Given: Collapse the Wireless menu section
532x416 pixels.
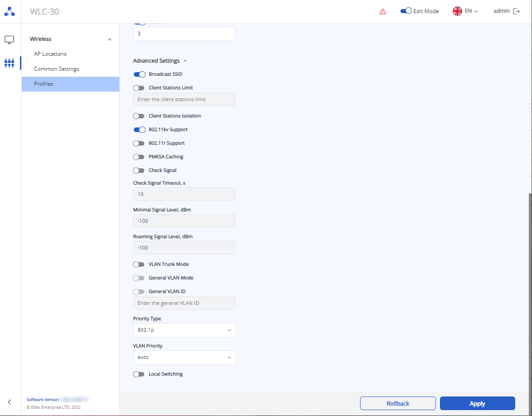Looking at the screenshot, I should (x=71, y=39).
